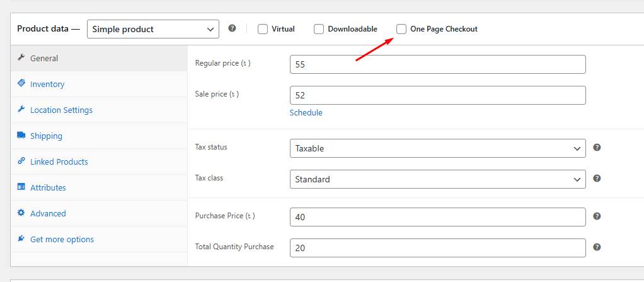Click the Schedule link under Sale price
The width and height of the screenshot is (644, 282).
[x=306, y=113]
